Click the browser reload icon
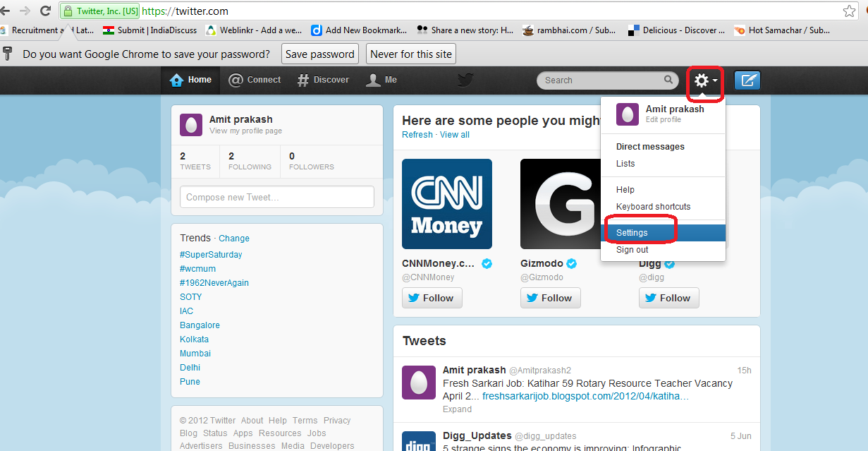 pos(46,11)
